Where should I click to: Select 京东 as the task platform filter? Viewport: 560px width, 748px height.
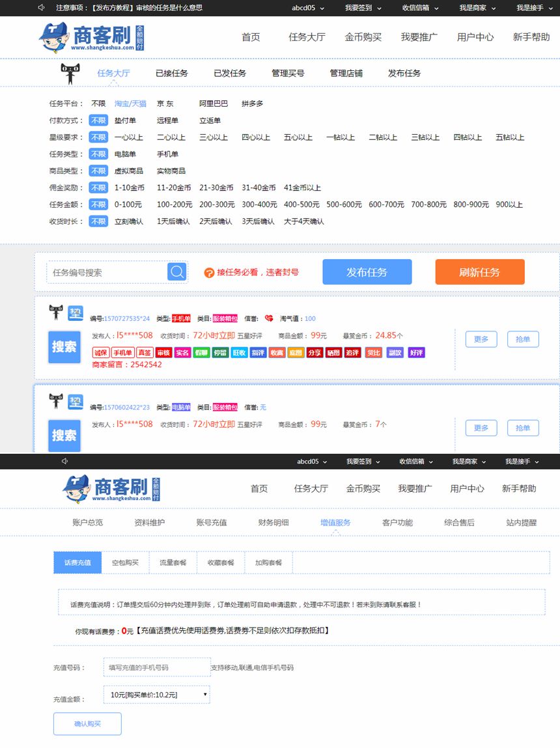(165, 104)
